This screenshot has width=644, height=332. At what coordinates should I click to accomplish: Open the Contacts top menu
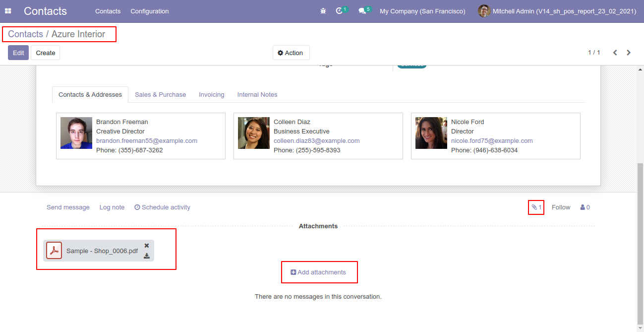[x=108, y=11]
